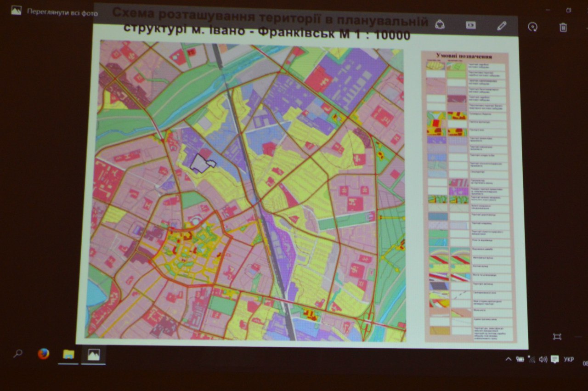Viewport: 588px width, 391px height.
Task: Open the Action Center notifications icon
Action: tap(554, 359)
